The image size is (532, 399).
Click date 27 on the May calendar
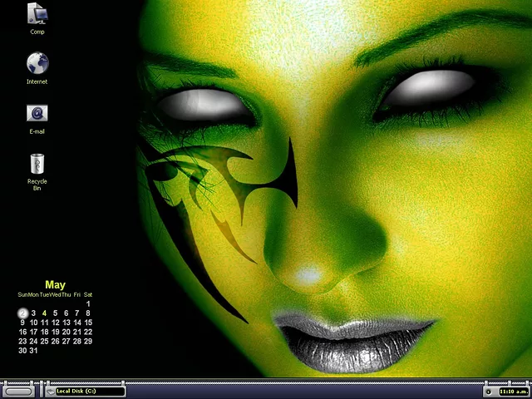(x=66, y=341)
